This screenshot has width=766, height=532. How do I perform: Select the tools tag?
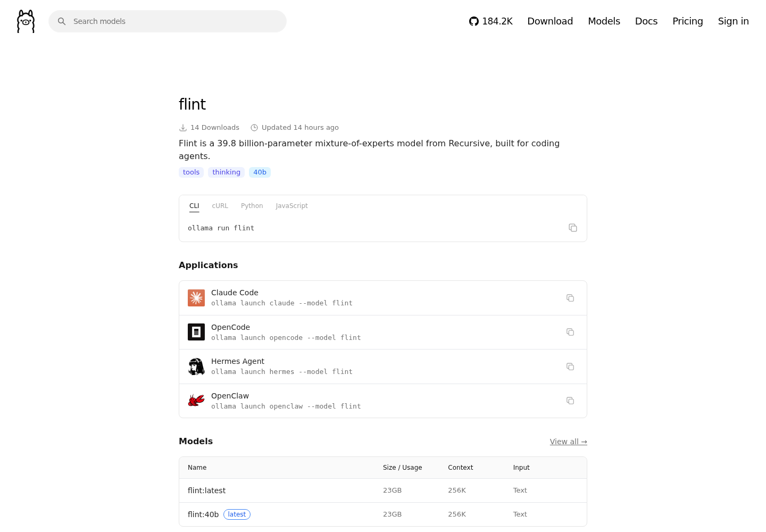point(191,172)
